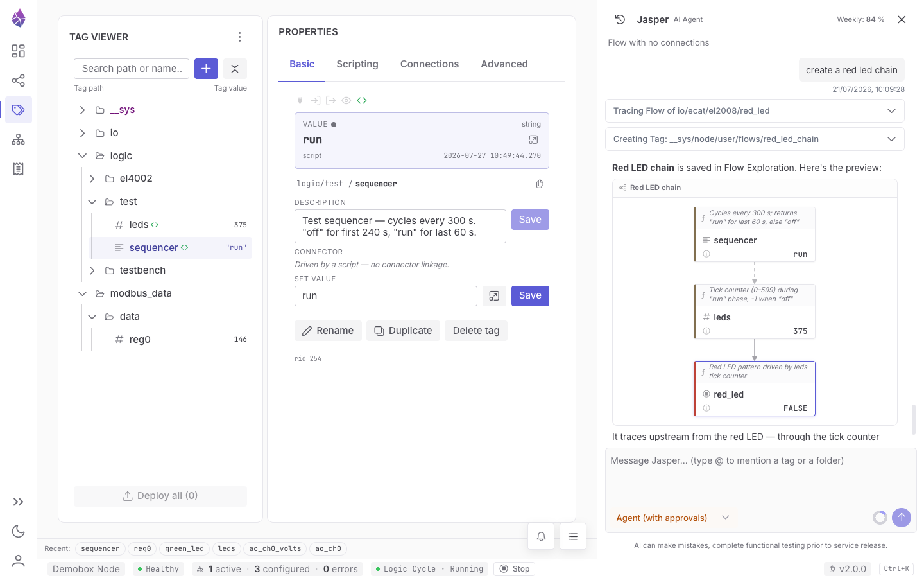Close the Jasper AI Agent panel

coord(902,19)
